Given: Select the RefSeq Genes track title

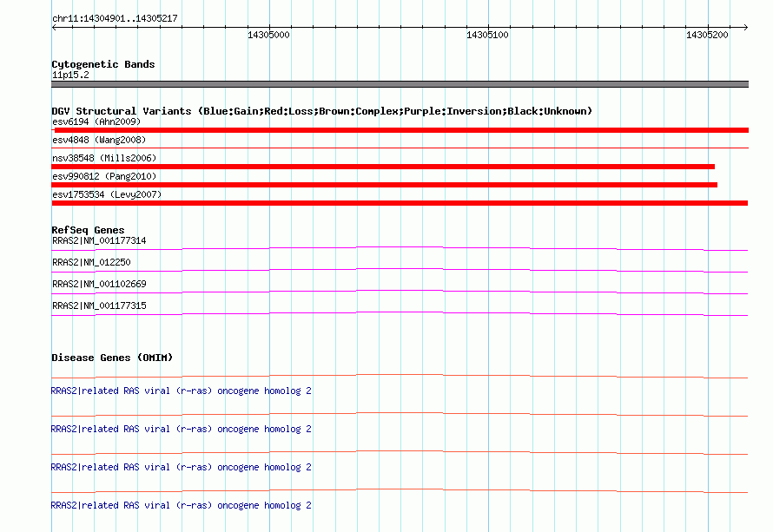Looking at the screenshot, I should coord(89,230).
